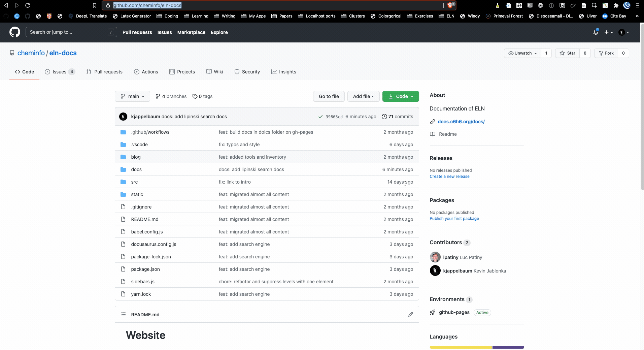Switch to the Wiki tab
The height and width of the screenshot is (350, 644).
(x=215, y=72)
